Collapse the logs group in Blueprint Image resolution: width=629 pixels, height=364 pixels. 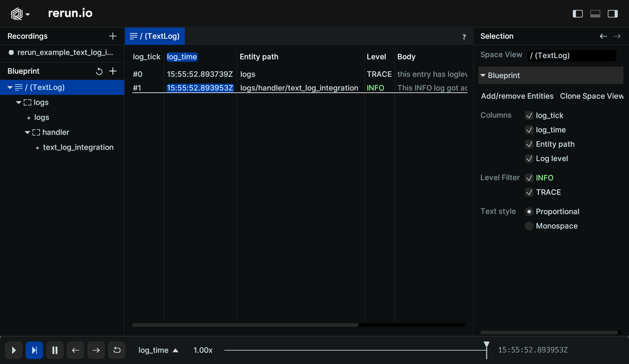click(x=19, y=102)
